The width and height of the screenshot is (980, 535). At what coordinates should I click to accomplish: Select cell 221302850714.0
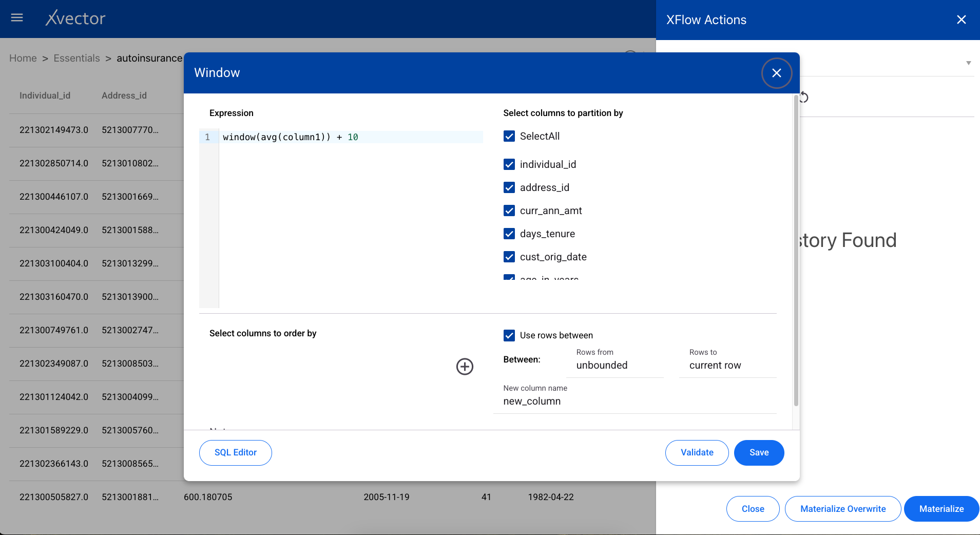pos(54,163)
